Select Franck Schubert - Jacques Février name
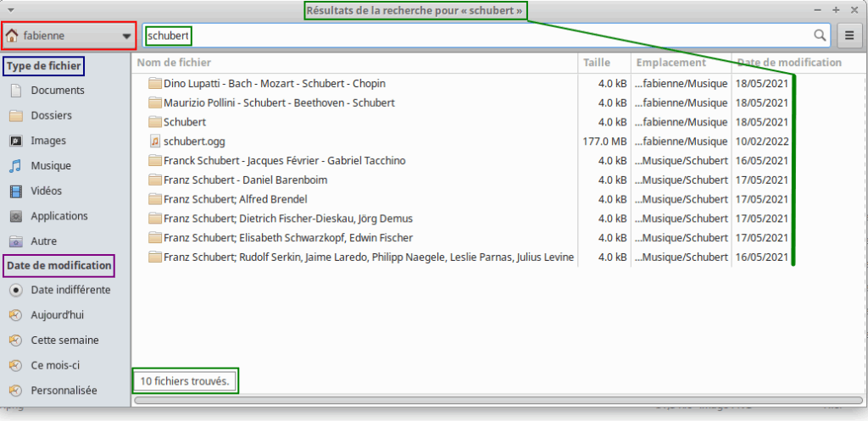The height and width of the screenshot is (421, 868). pyautogui.click(x=285, y=160)
